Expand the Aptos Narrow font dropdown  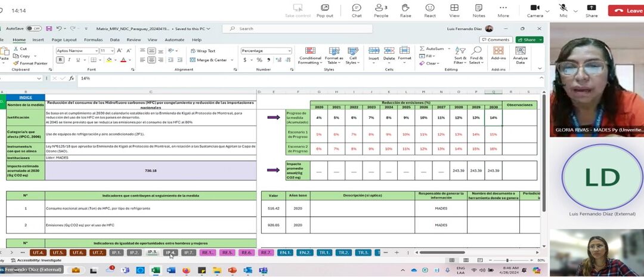tap(95, 51)
